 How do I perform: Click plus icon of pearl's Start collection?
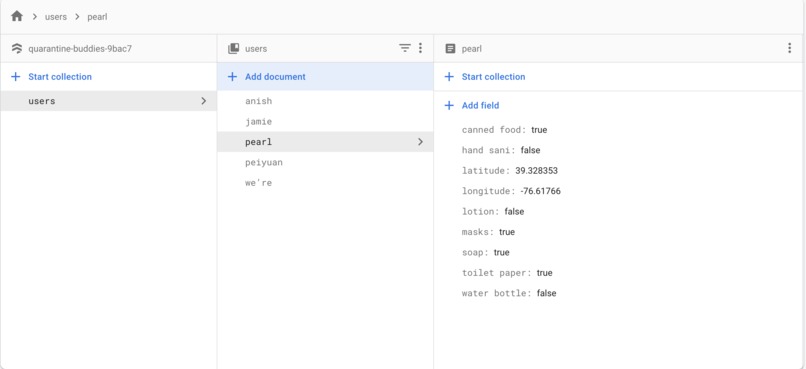click(x=449, y=77)
